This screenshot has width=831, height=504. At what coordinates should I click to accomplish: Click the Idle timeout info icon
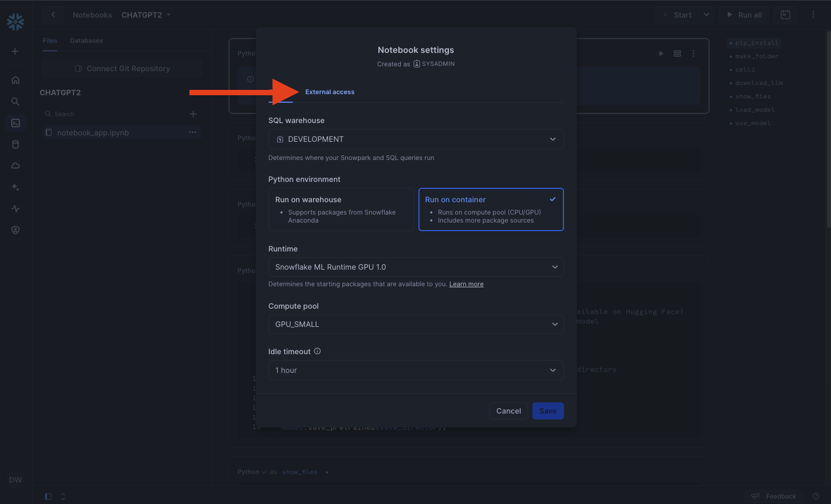coord(317,351)
